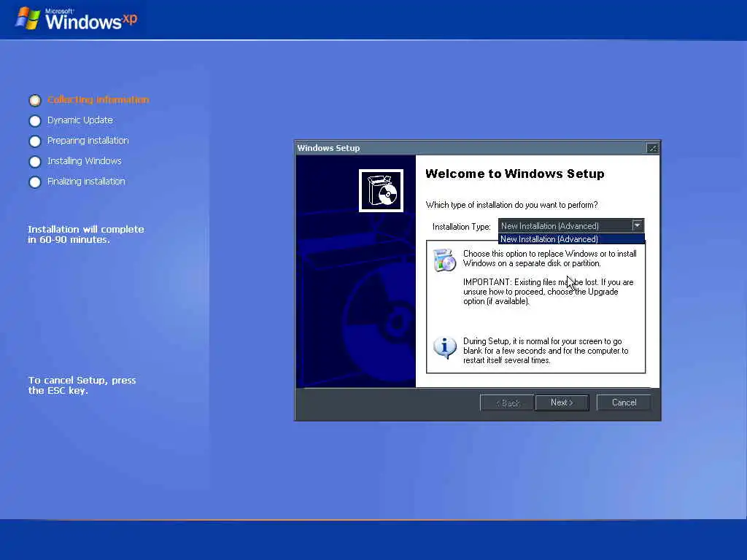Click the greyed-out Back button
Viewport: 747px width, 560px height.
click(507, 402)
